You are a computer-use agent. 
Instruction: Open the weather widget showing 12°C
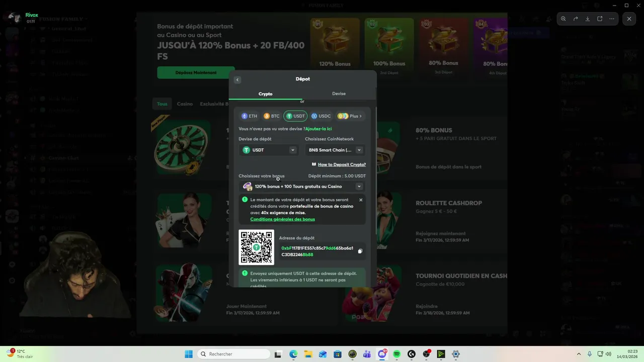point(20,353)
